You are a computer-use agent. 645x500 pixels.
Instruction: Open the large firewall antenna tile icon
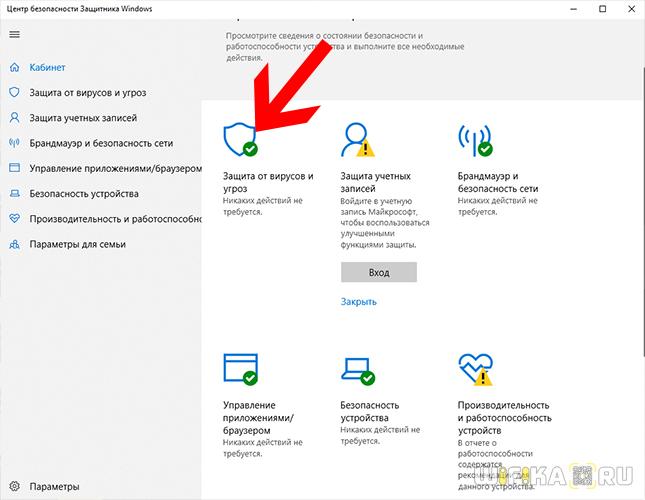(x=475, y=140)
